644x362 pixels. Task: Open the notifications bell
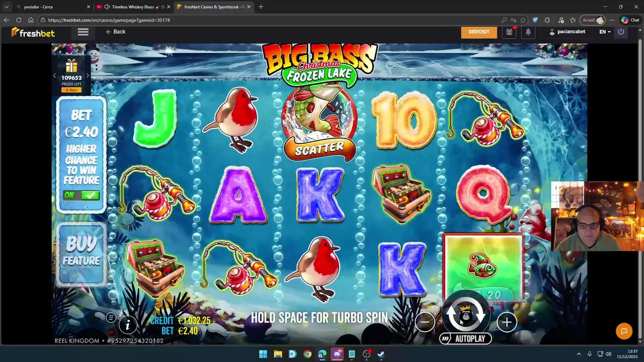click(x=528, y=32)
